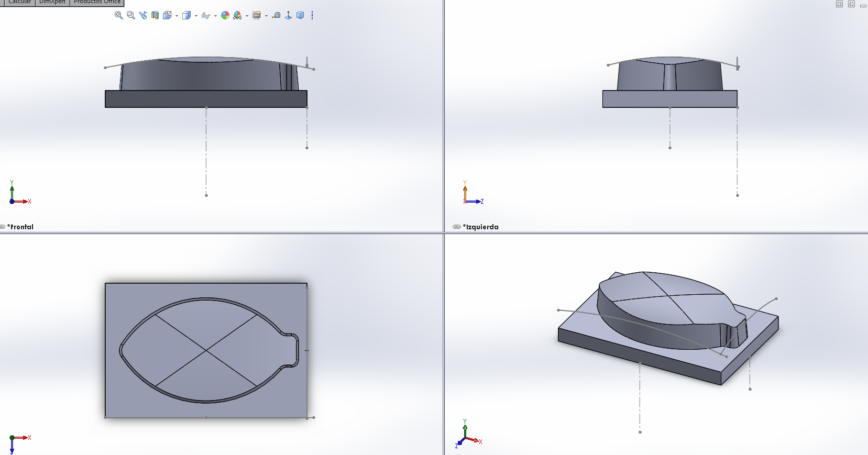Click the *Frontal viewport label
868x455 pixels.
point(20,227)
